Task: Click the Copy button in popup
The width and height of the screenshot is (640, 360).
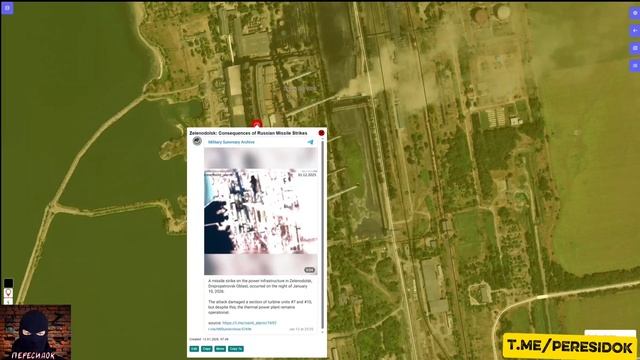Action: tap(207, 349)
